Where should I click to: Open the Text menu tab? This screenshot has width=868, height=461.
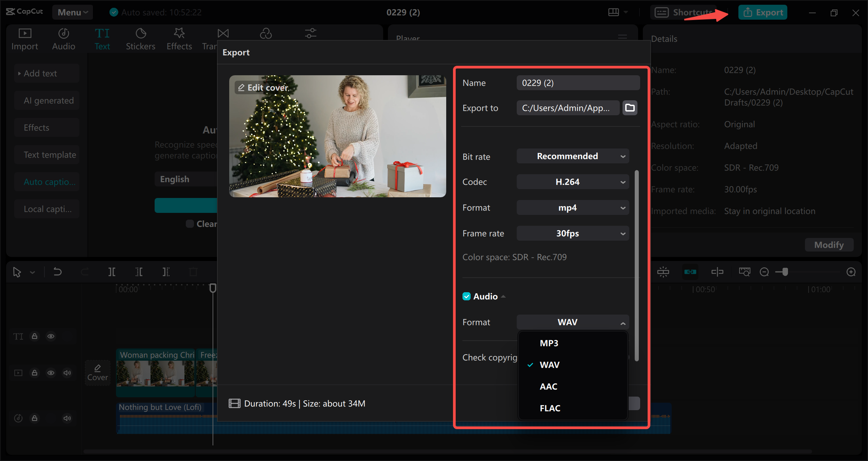click(x=102, y=38)
